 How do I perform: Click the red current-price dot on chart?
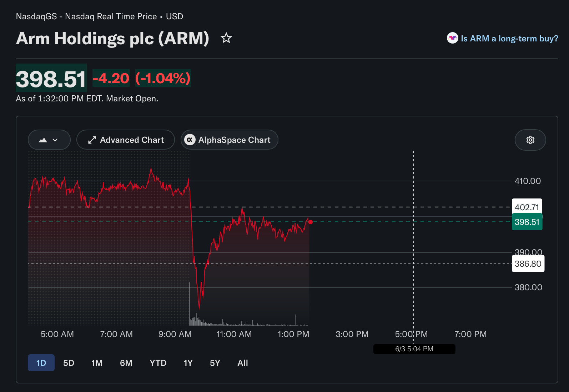[x=311, y=222]
